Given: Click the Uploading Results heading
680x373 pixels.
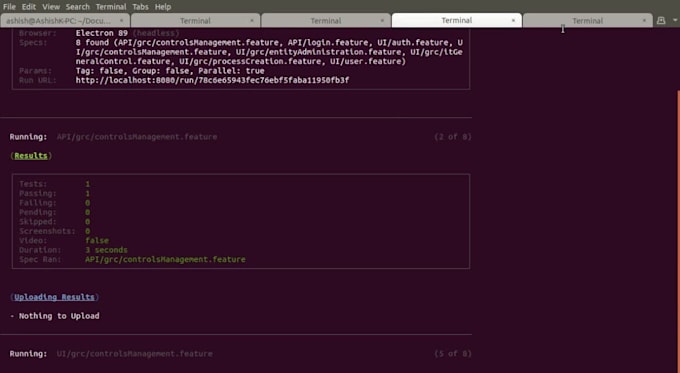Looking at the screenshot, I should 54,297.
